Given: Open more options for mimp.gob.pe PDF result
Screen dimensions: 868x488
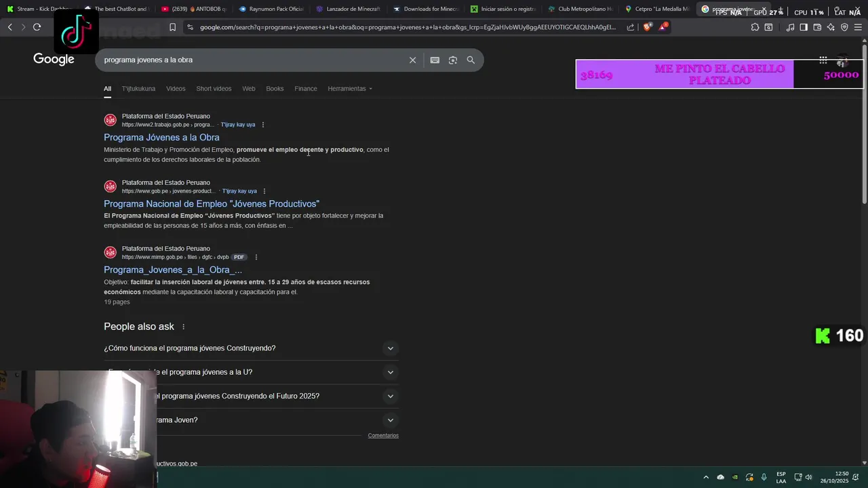Looking at the screenshot, I should click(256, 258).
